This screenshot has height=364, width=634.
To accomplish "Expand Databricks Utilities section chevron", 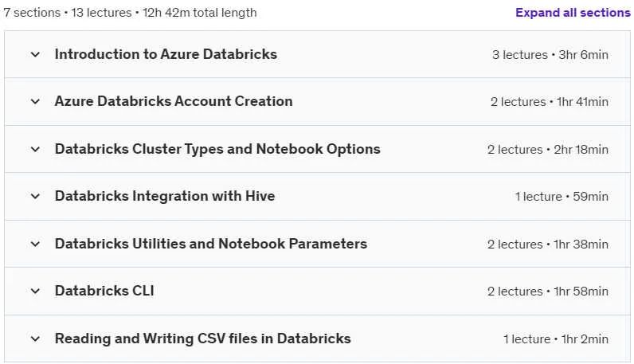I will (x=35, y=244).
